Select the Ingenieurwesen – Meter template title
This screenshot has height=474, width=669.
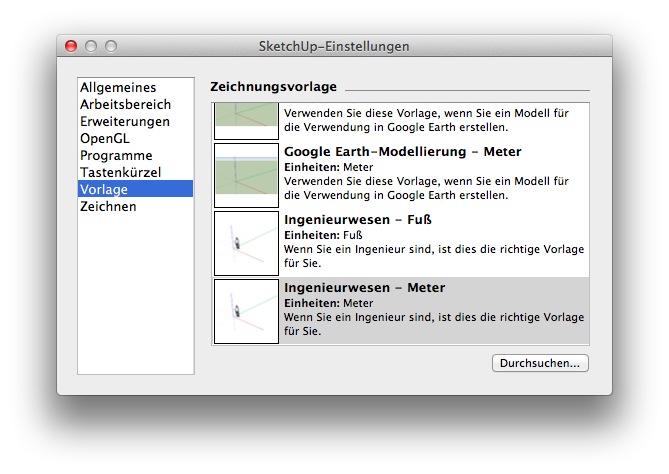(364, 288)
